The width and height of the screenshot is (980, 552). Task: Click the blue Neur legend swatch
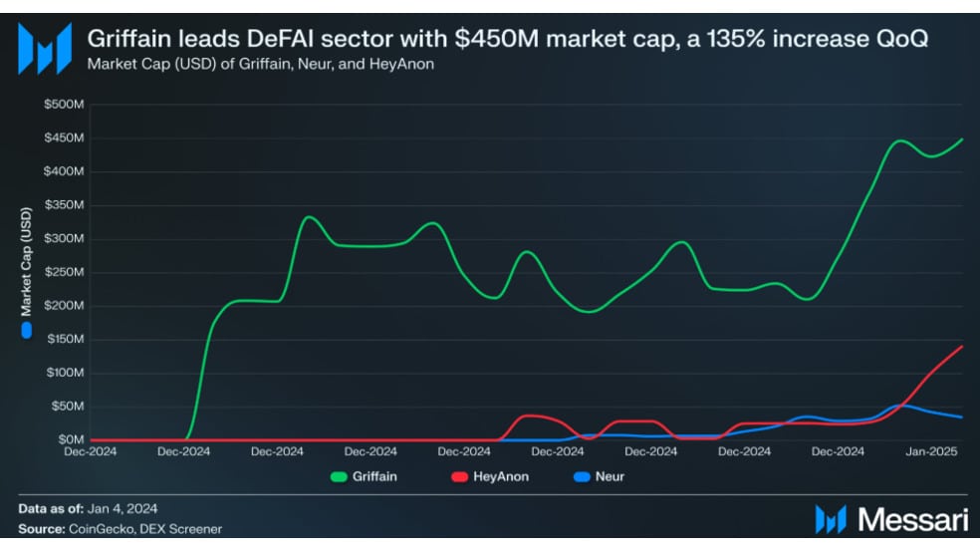pos(582,477)
